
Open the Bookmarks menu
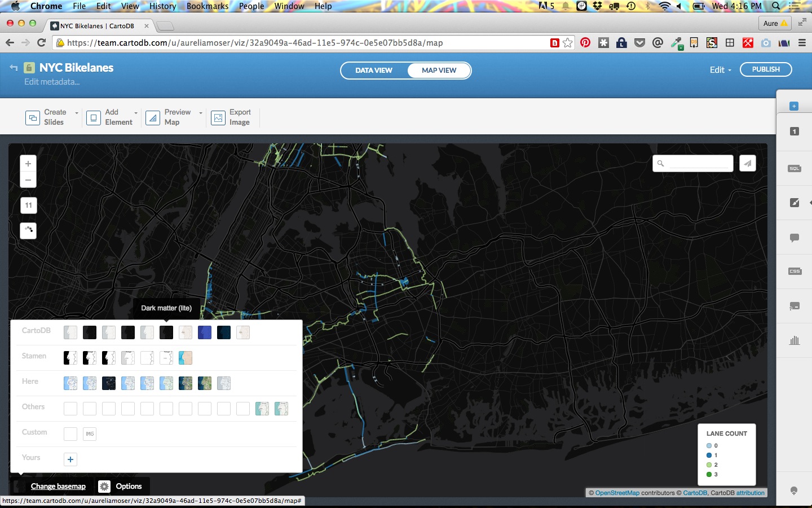pyautogui.click(x=208, y=6)
